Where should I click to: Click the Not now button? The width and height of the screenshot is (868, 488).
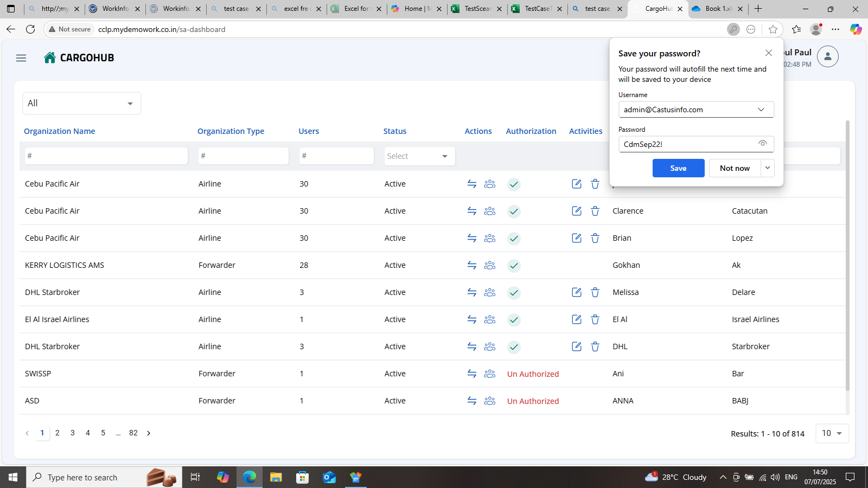point(735,168)
